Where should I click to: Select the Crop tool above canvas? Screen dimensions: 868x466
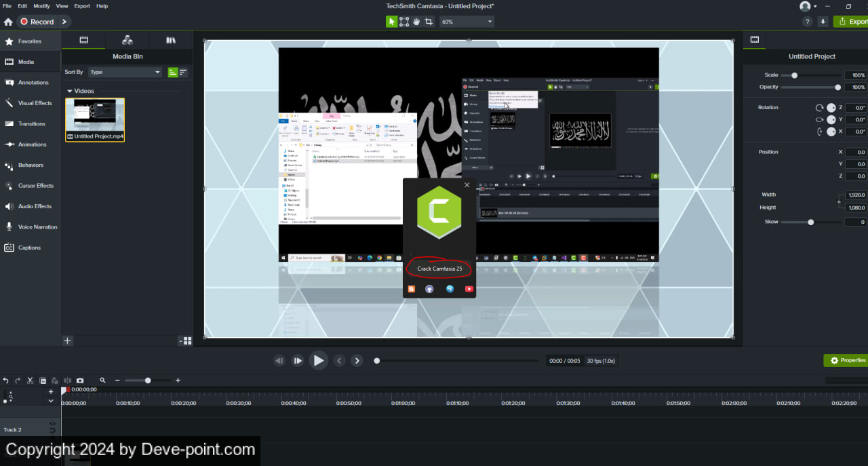point(429,22)
